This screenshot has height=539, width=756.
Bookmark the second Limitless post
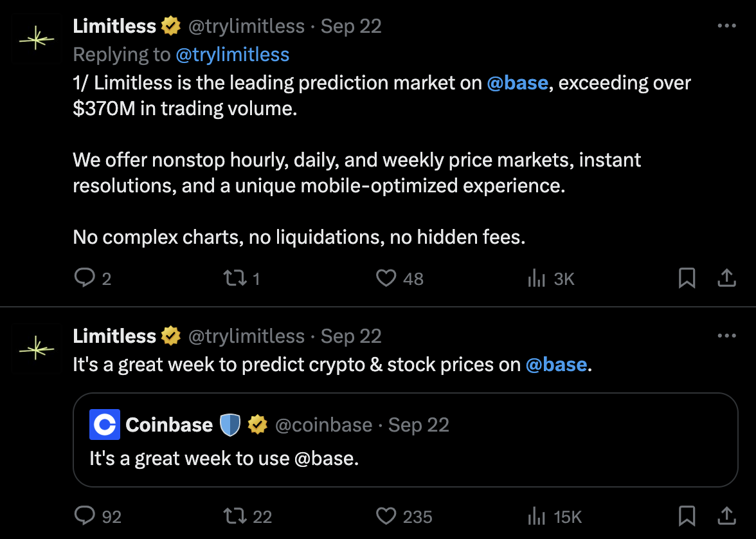click(687, 516)
